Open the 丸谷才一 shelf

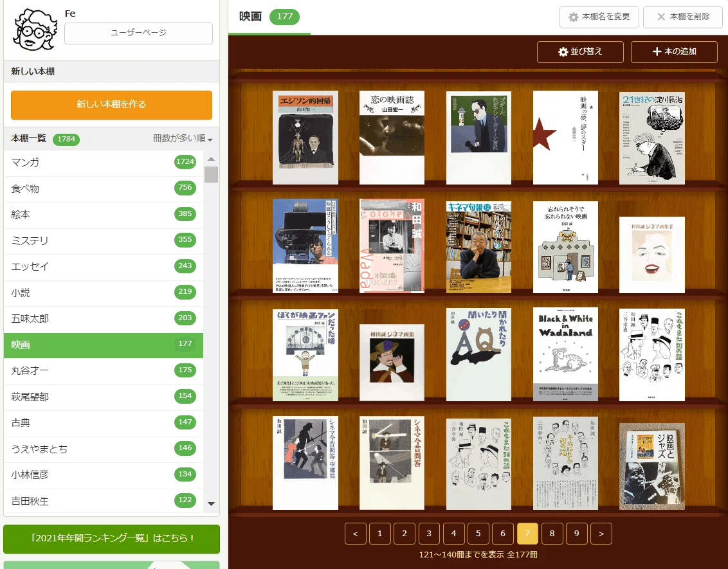104,371
